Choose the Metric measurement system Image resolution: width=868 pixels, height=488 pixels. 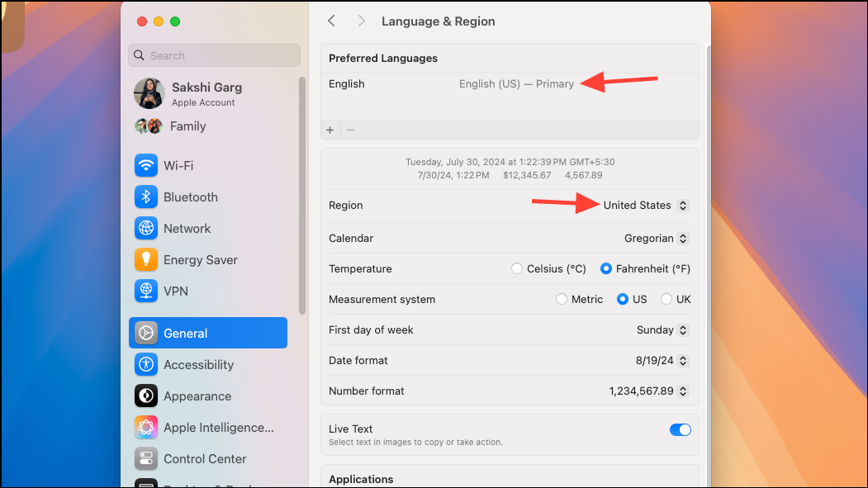point(562,299)
